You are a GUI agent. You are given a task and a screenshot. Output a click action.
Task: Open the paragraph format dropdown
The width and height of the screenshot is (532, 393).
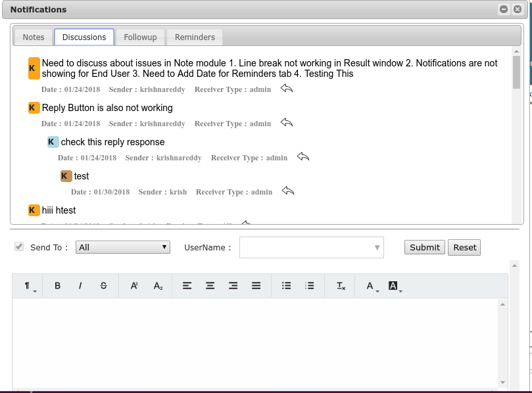[30, 286]
